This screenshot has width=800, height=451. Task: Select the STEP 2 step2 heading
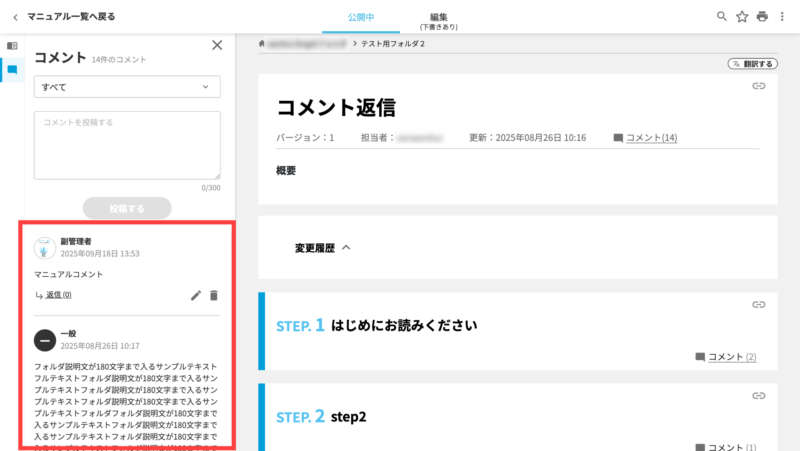tap(321, 416)
